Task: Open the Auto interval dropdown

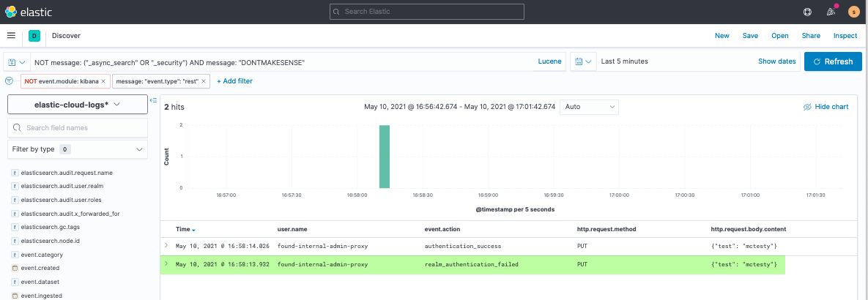Action: coord(589,107)
